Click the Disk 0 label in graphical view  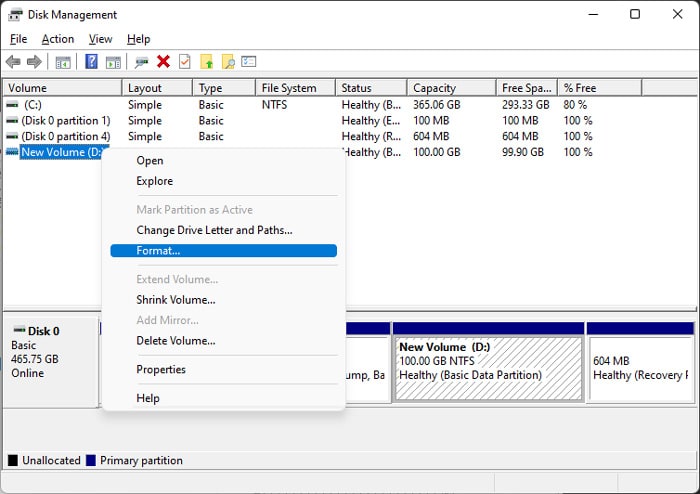tap(43, 331)
